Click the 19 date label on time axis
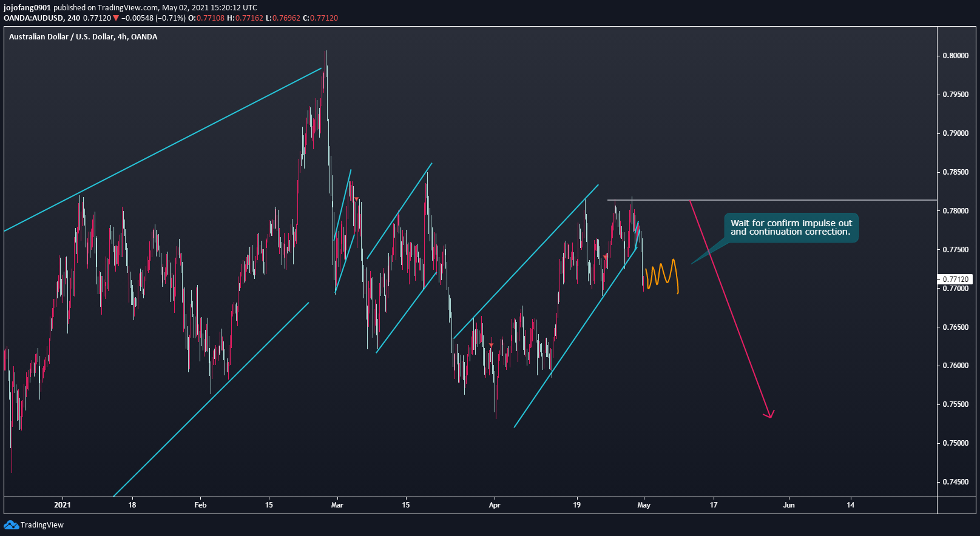 pos(577,505)
